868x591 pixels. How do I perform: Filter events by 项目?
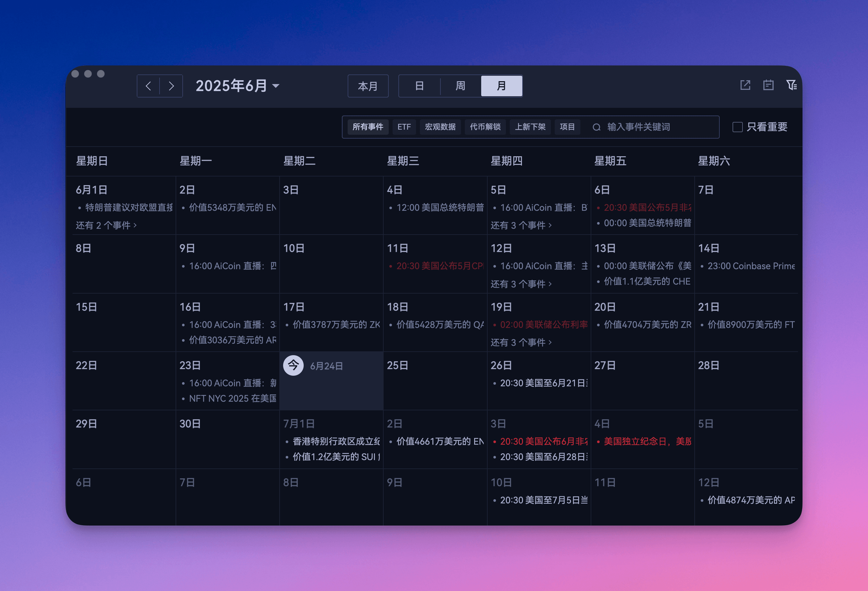(x=567, y=127)
